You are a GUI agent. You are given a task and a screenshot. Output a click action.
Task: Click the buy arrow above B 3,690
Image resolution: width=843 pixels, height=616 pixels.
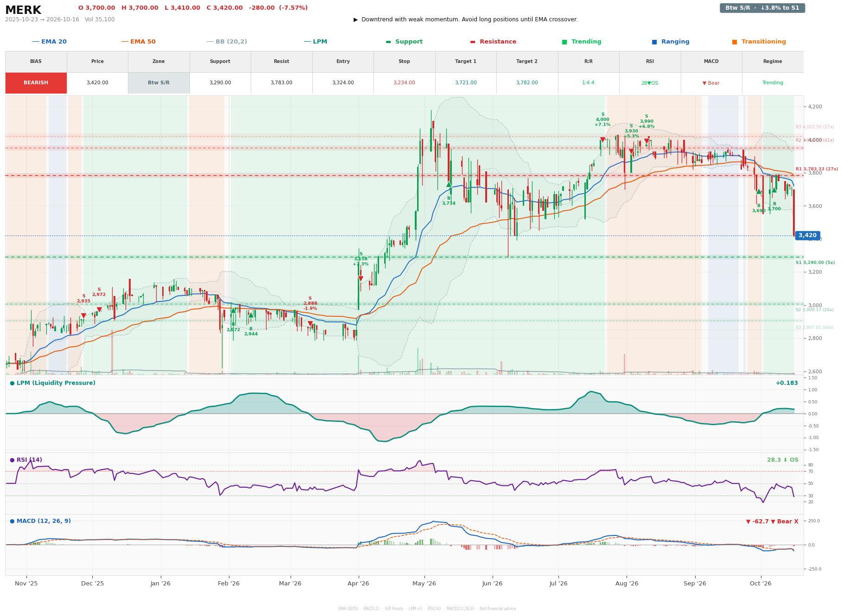[x=759, y=191]
